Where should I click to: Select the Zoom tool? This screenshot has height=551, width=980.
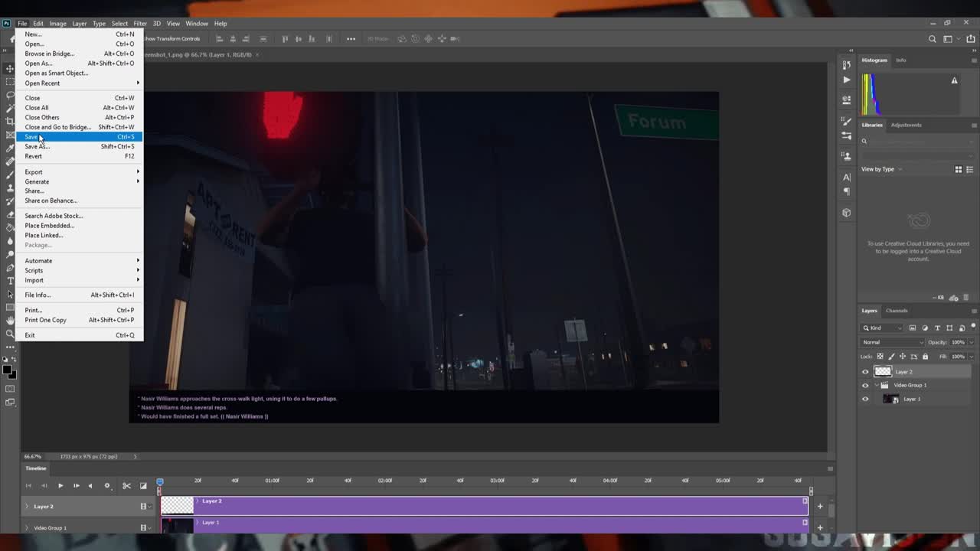(x=9, y=333)
